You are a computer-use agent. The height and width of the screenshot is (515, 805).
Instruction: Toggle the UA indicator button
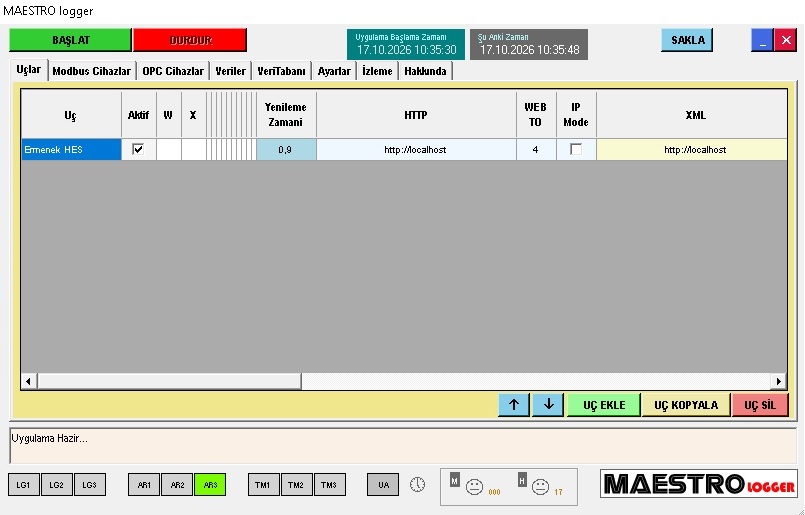pos(383,485)
